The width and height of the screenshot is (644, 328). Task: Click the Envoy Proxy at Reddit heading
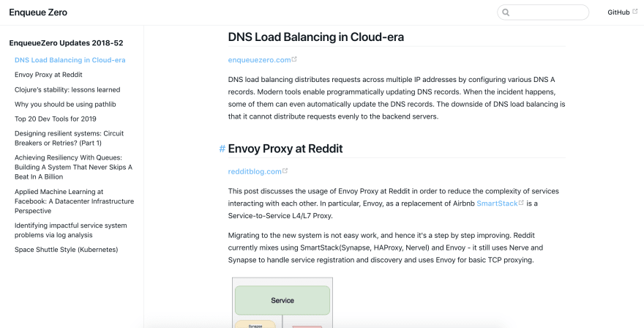tap(285, 149)
